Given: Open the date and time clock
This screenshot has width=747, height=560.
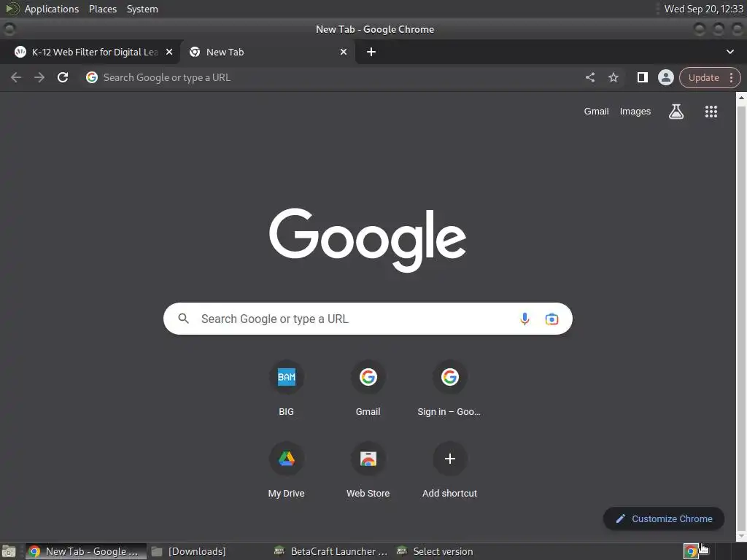Looking at the screenshot, I should [704, 9].
